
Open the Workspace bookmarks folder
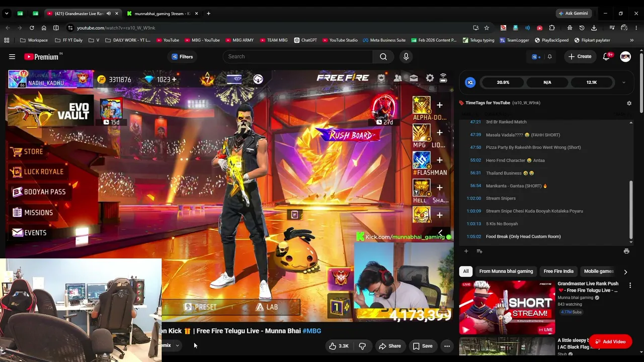click(34, 40)
